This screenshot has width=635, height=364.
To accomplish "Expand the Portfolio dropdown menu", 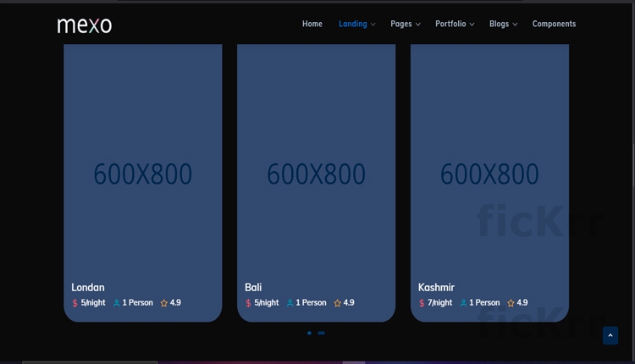I will click(x=455, y=24).
